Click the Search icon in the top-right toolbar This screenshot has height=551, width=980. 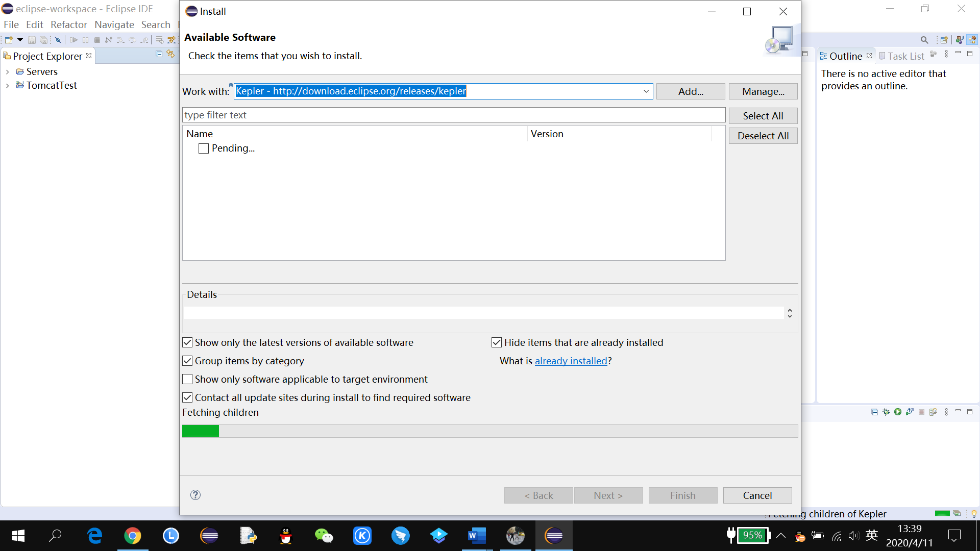coord(924,39)
